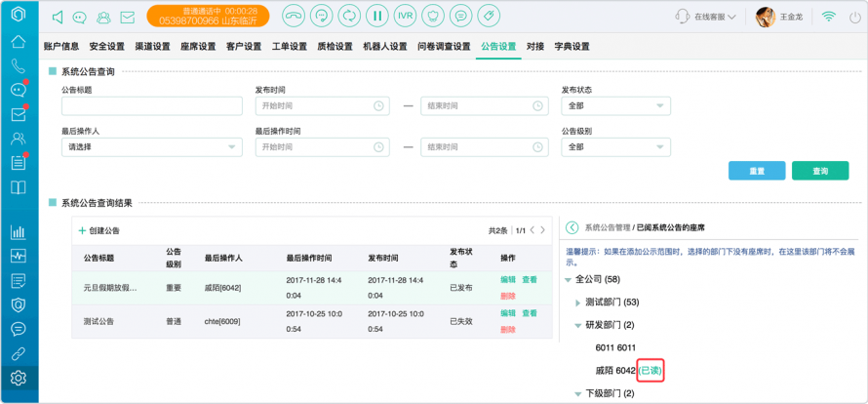The width and height of the screenshot is (868, 404).
Task: Open the customers people icon in sidebar
Action: 19,139
